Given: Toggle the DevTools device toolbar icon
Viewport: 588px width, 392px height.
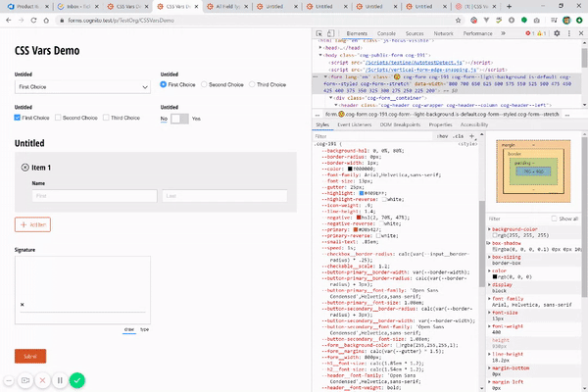Looking at the screenshot, I should [x=330, y=33].
